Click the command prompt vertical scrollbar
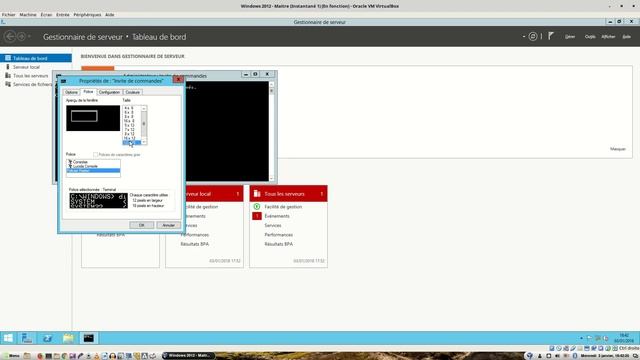640x360 pixels. point(271,131)
